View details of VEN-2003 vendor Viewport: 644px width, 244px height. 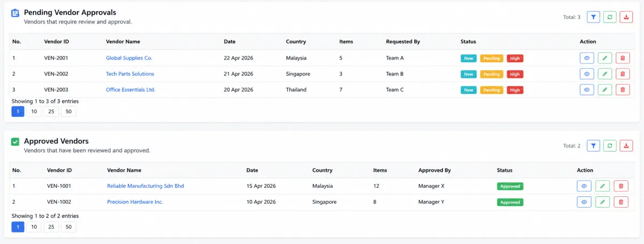tap(587, 90)
